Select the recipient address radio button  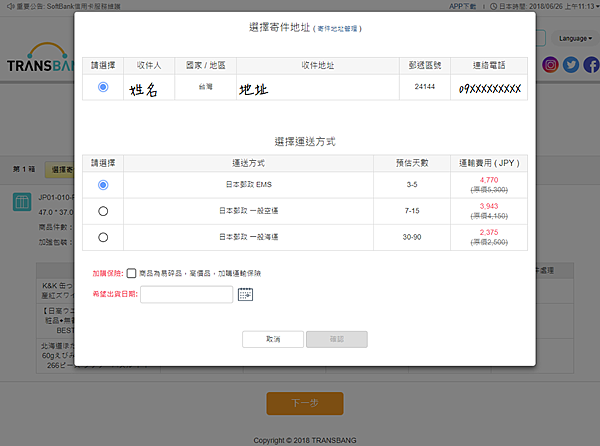coord(103,87)
